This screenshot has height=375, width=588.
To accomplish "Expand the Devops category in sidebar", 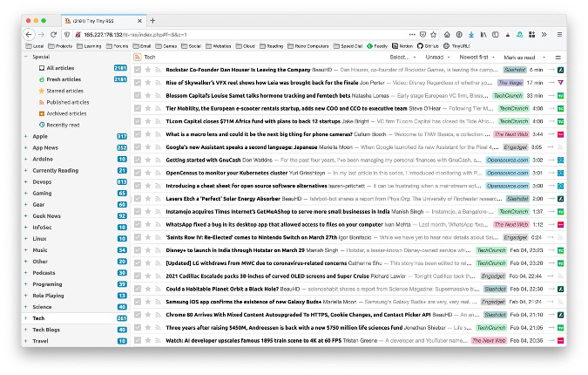I will click(x=25, y=181).
